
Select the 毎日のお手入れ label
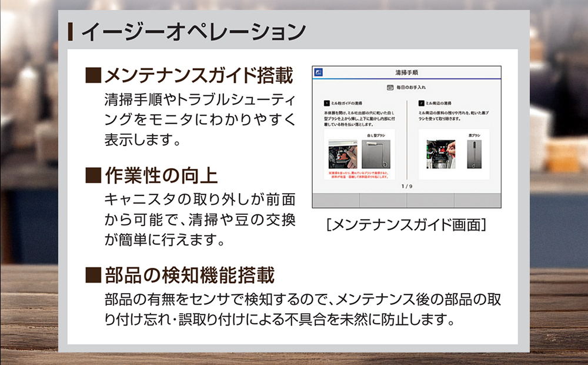pos(412,87)
